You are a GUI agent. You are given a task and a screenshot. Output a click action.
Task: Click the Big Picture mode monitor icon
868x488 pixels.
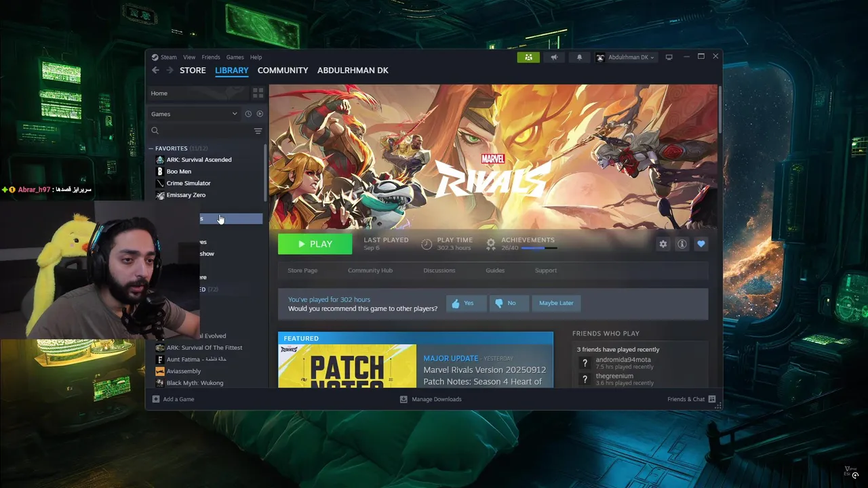pos(669,57)
